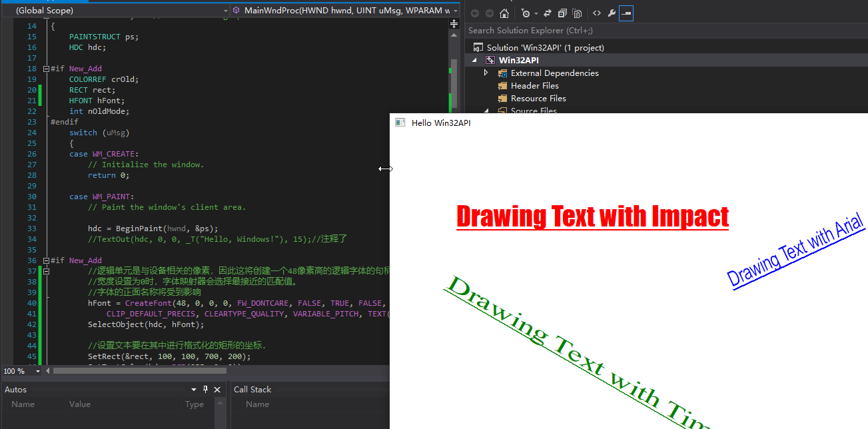868x429 pixels.
Task: Click the pending changes filter clock icon
Action: pyautogui.click(x=526, y=13)
